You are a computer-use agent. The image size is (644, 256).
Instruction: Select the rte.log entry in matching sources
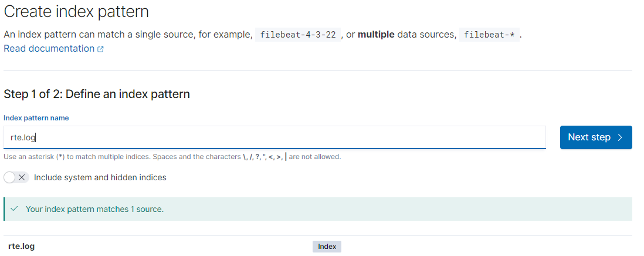pos(22,247)
